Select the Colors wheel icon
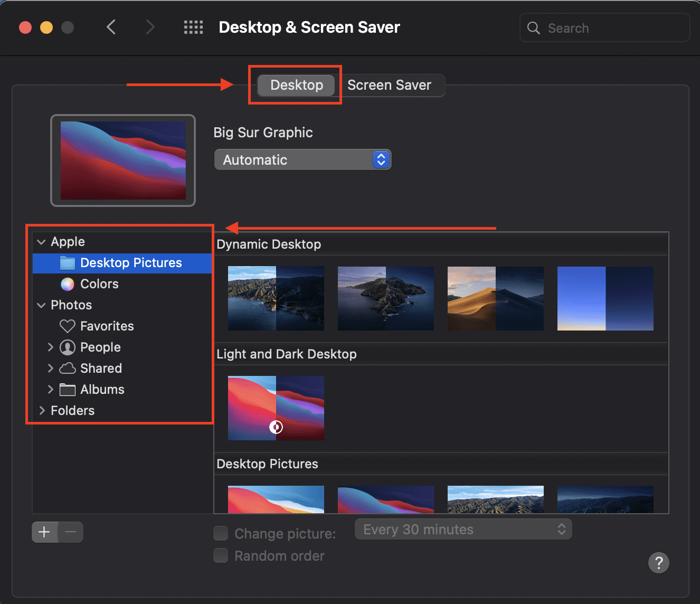The width and height of the screenshot is (700, 604). pos(68,284)
